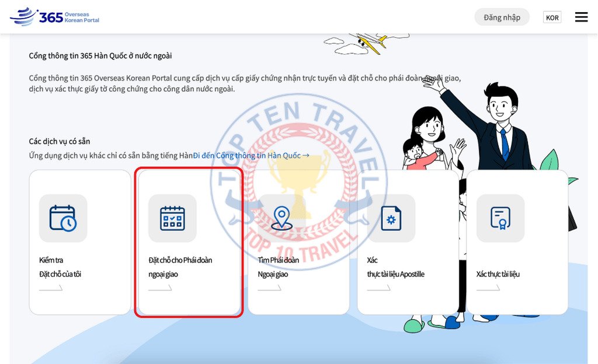This screenshot has height=364, width=598.
Task: Click arrow under the Xác thực tài liệu card
Action: (488, 288)
